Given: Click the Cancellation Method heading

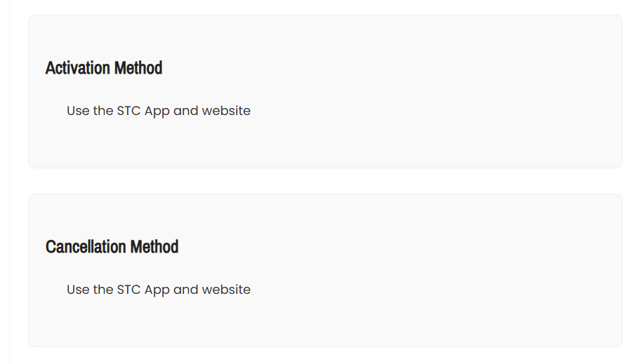Looking at the screenshot, I should pos(112,247).
